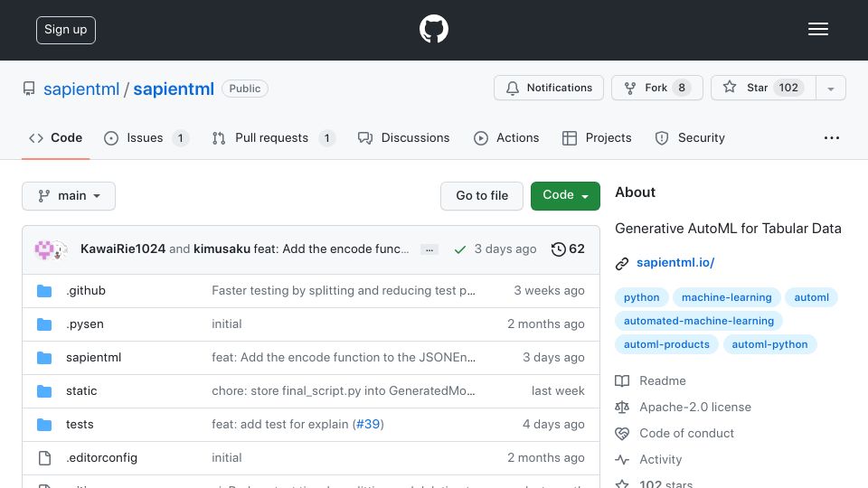Viewport: 868px width, 488px height.
Task: Switch to the Issues tab
Action: coord(146,137)
